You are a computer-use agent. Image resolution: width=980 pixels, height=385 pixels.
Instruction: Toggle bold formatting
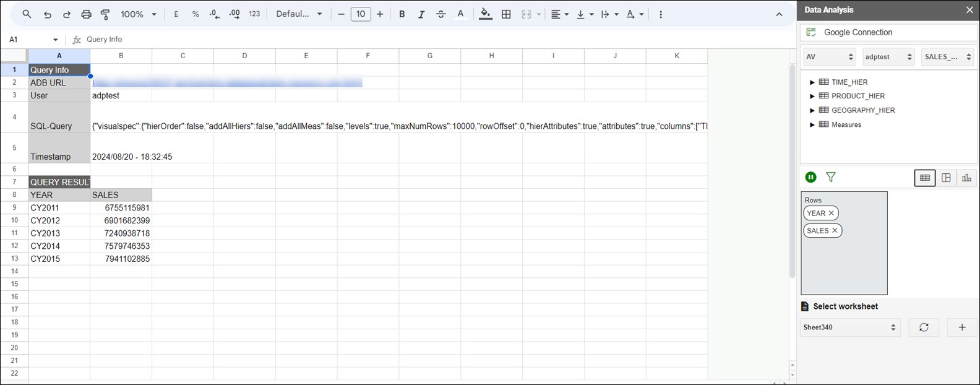click(x=402, y=14)
